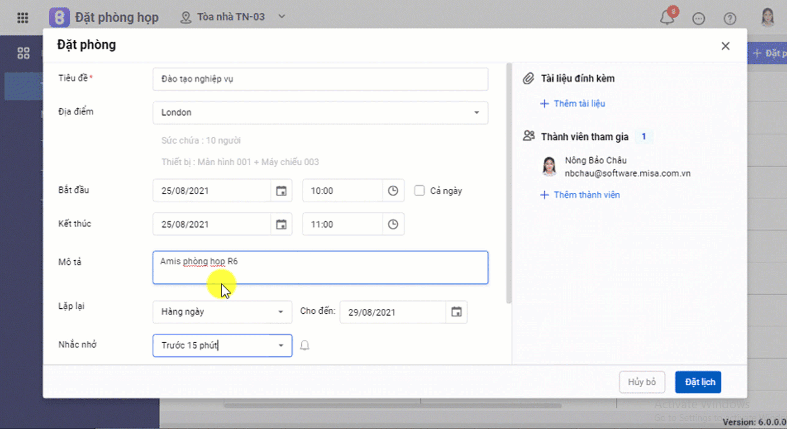Open the start date calendar picker
Image resolution: width=787 pixels, height=429 pixels.
(x=281, y=191)
